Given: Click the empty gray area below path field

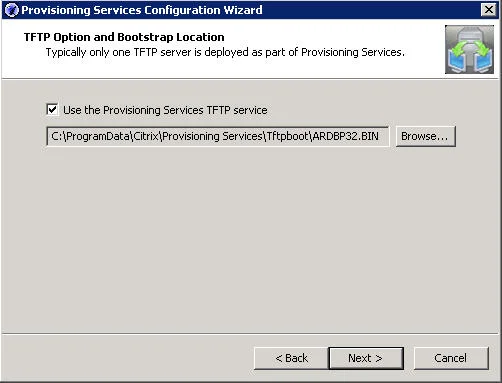Looking at the screenshot, I should [250, 240].
